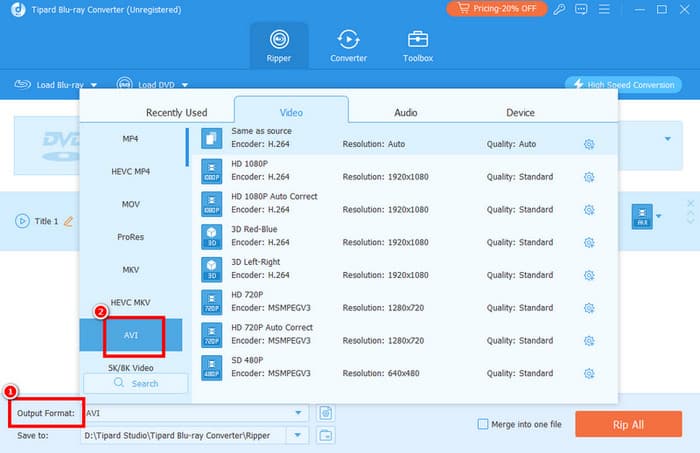The height and width of the screenshot is (453, 700).
Task: Open settings gear for HD 1080P Auto Correct
Action: [589, 210]
